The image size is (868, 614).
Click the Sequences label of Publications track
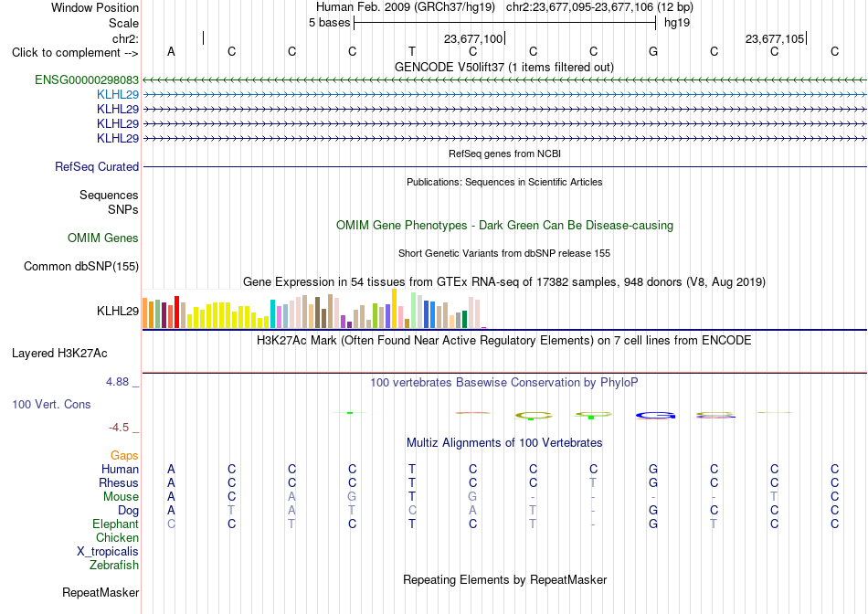point(109,195)
